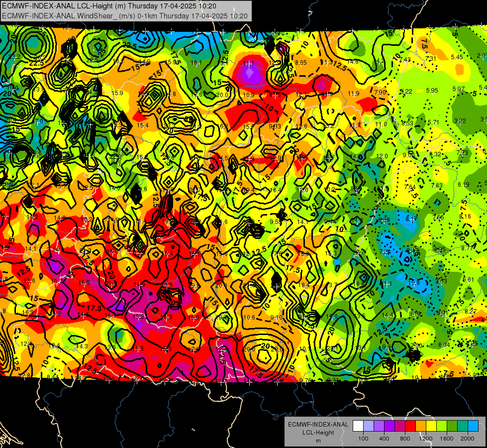487x448 pixels.
Task: Click the 5.95 wind shear value
Action: point(432,91)
